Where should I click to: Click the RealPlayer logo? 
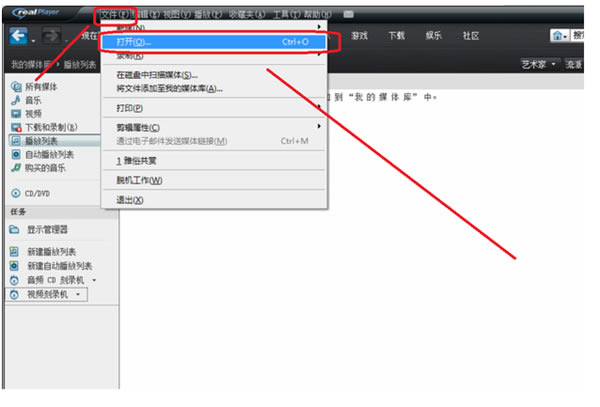36,13
